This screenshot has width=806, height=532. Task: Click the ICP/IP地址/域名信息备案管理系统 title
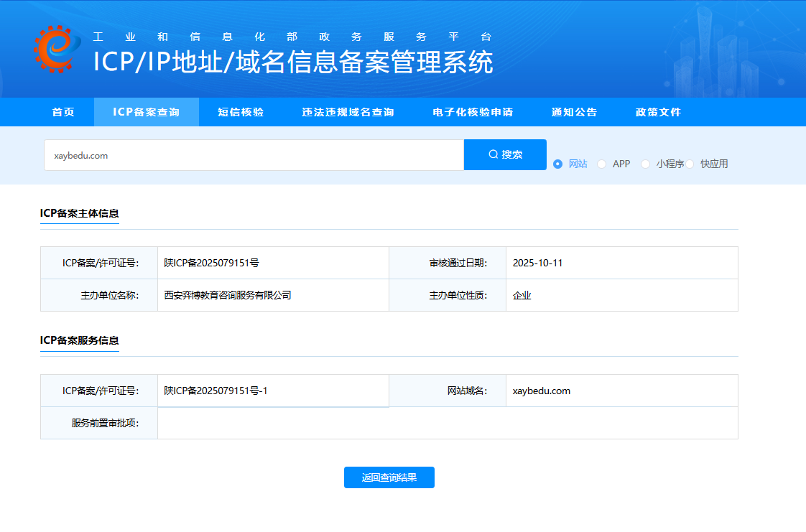293,62
